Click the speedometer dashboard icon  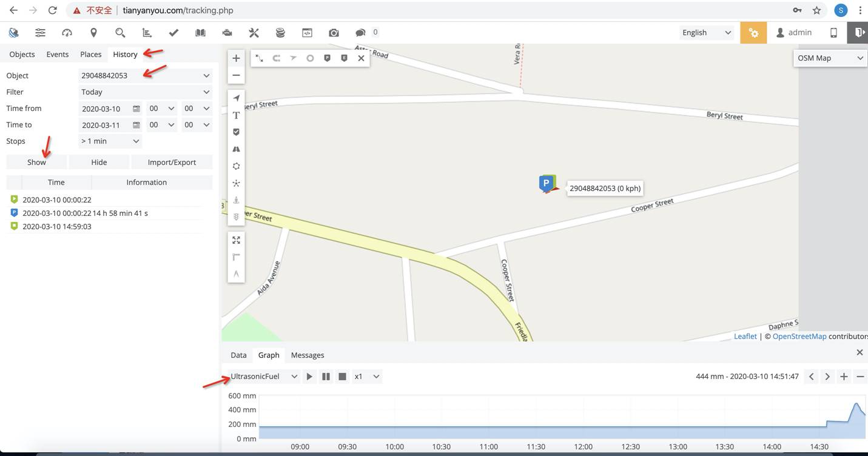click(x=67, y=33)
